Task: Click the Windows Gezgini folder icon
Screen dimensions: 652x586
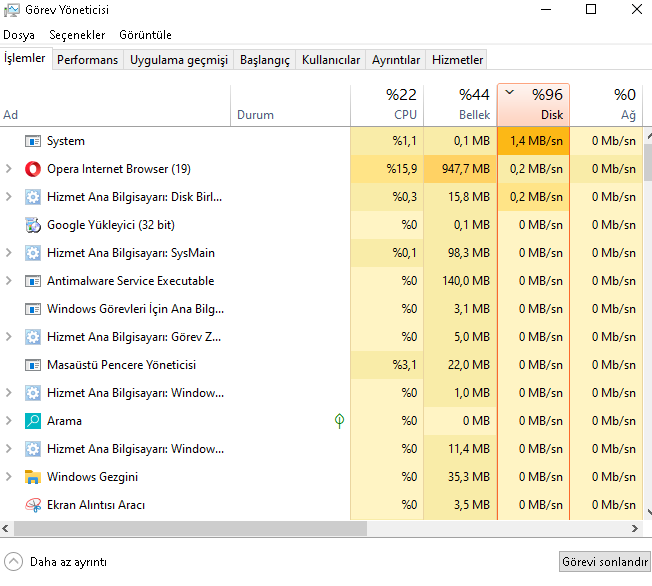Action: click(33, 477)
